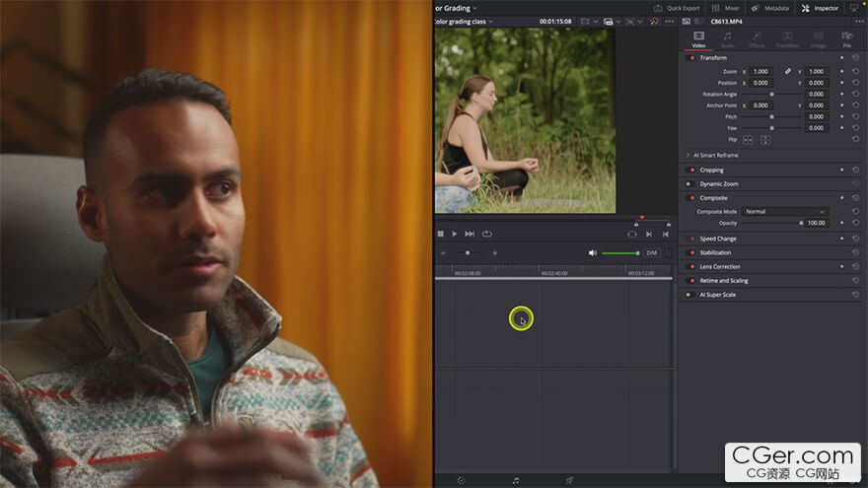
Task: Play the clip in the viewer
Action: click(x=455, y=234)
